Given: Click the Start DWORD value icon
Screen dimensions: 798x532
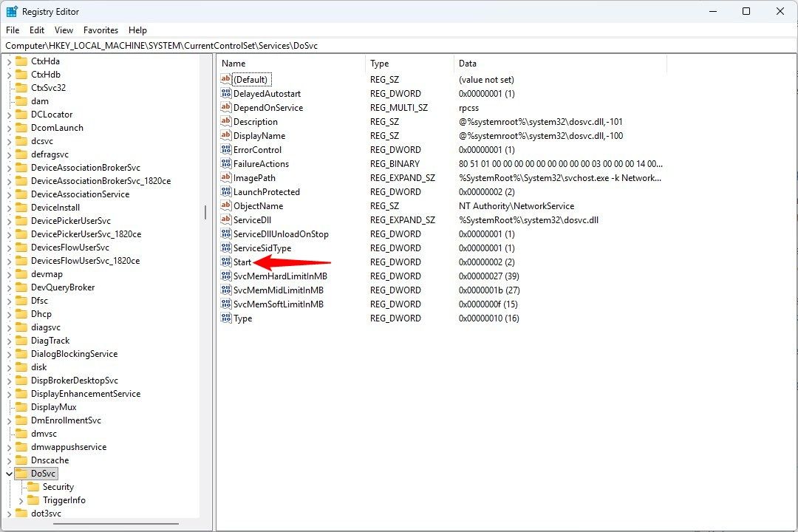Looking at the screenshot, I should pyautogui.click(x=226, y=262).
